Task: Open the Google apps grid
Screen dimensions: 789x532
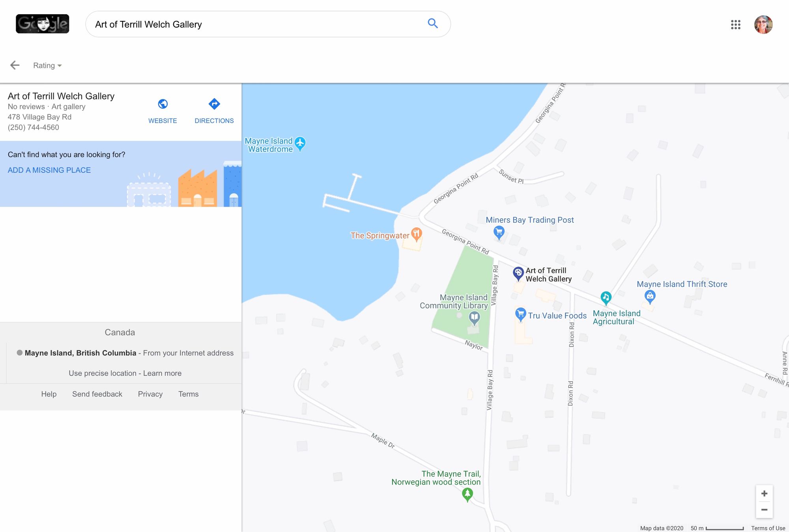Action: 735,24
